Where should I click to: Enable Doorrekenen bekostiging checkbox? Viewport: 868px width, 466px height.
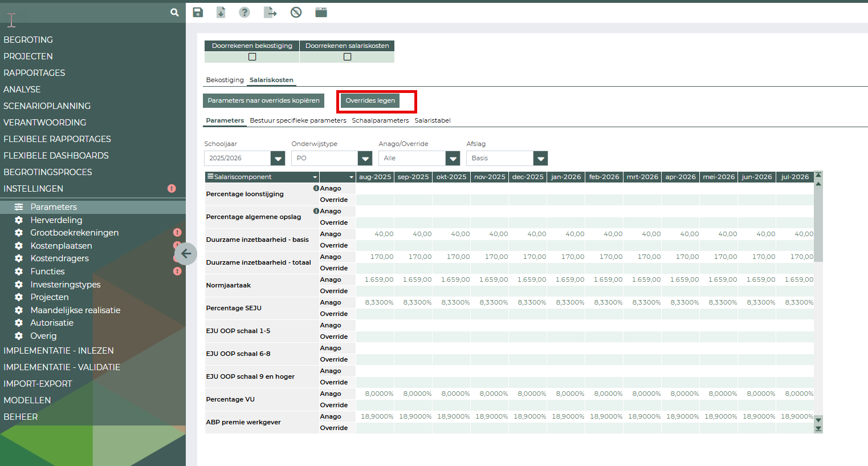[252, 57]
